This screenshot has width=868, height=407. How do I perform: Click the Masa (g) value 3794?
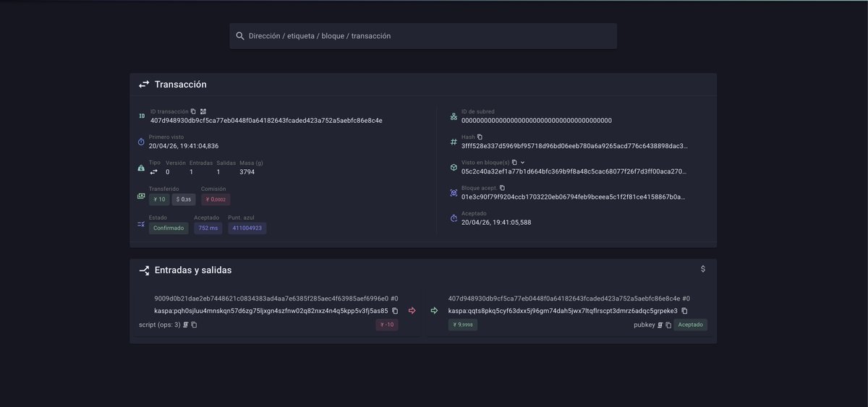tap(247, 172)
